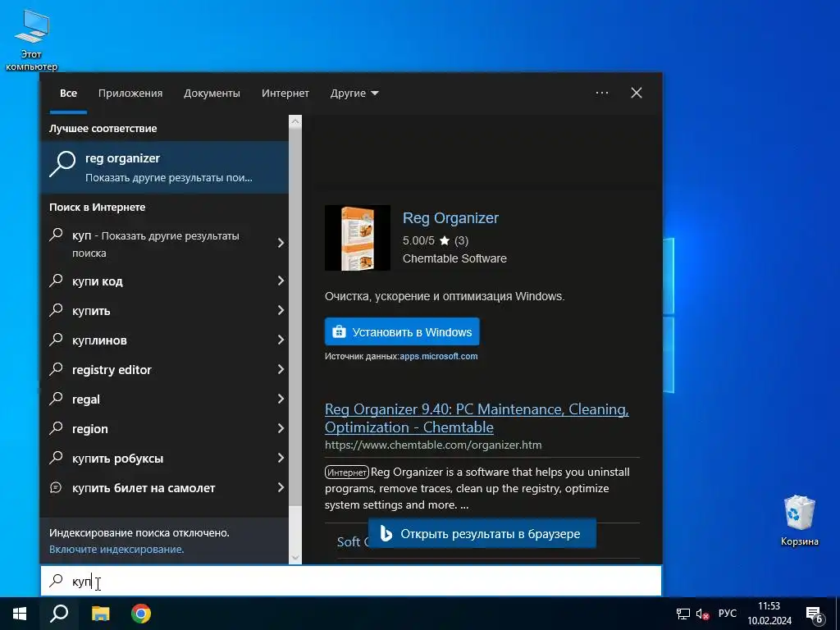This screenshot has height=630, width=840.
Task: Click the Windows Start button
Action: pos(20,614)
